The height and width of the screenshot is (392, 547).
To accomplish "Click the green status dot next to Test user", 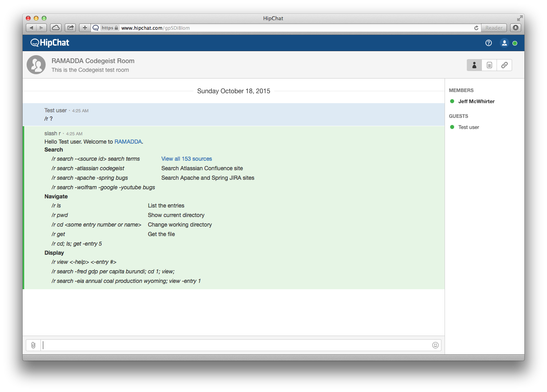I will (x=452, y=127).
